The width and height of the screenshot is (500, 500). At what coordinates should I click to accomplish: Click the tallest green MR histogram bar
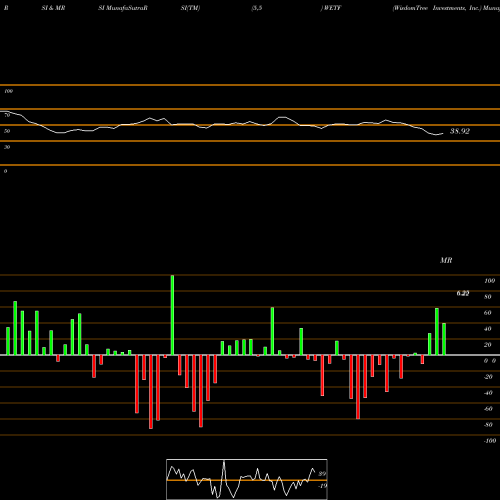pyautogui.click(x=172, y=315)
